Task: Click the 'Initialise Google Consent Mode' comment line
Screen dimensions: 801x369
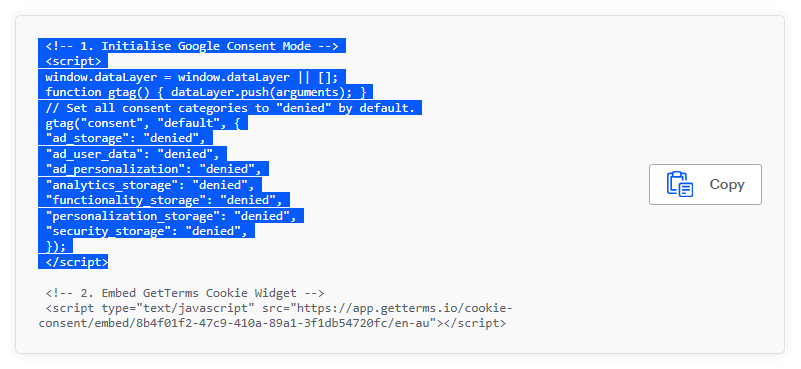Action: coord(192,46)
